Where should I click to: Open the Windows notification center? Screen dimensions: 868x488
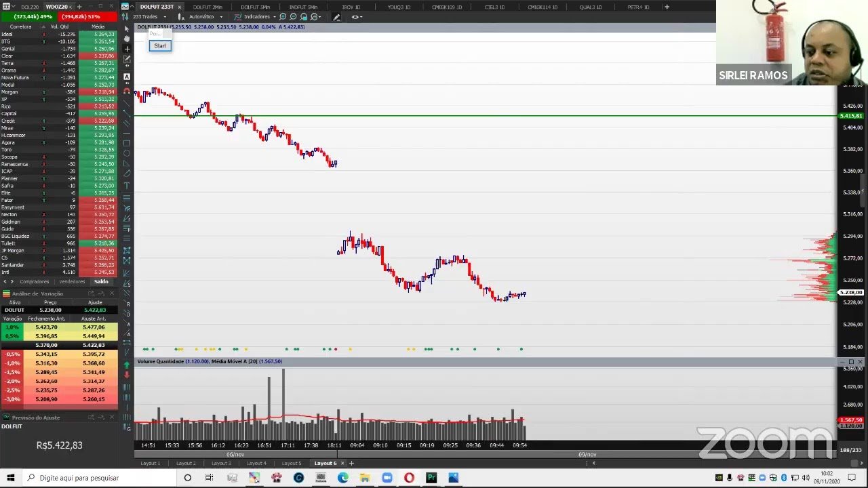(852, 478)
